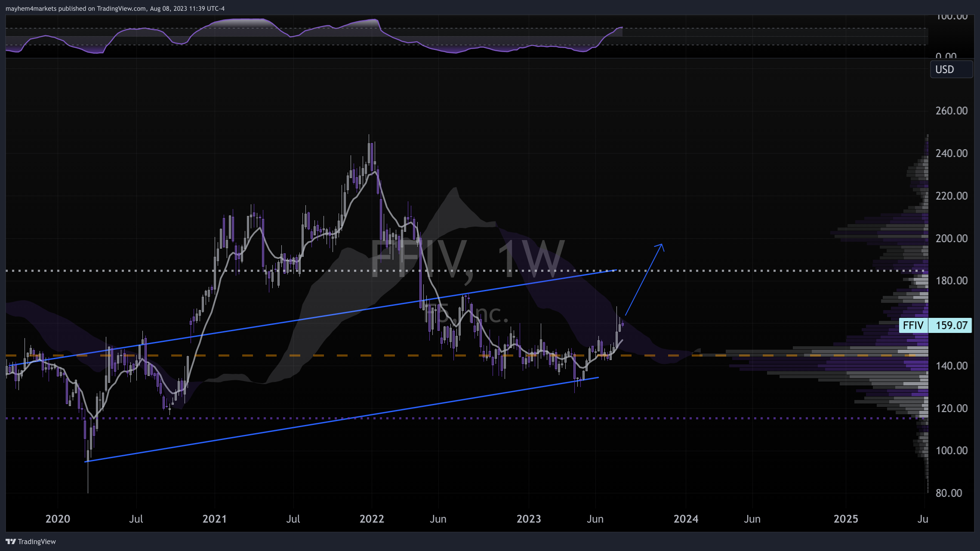Click the 120.00 price axis label
The width and height of the screenshot is (980, 551).
click(951, 408)
